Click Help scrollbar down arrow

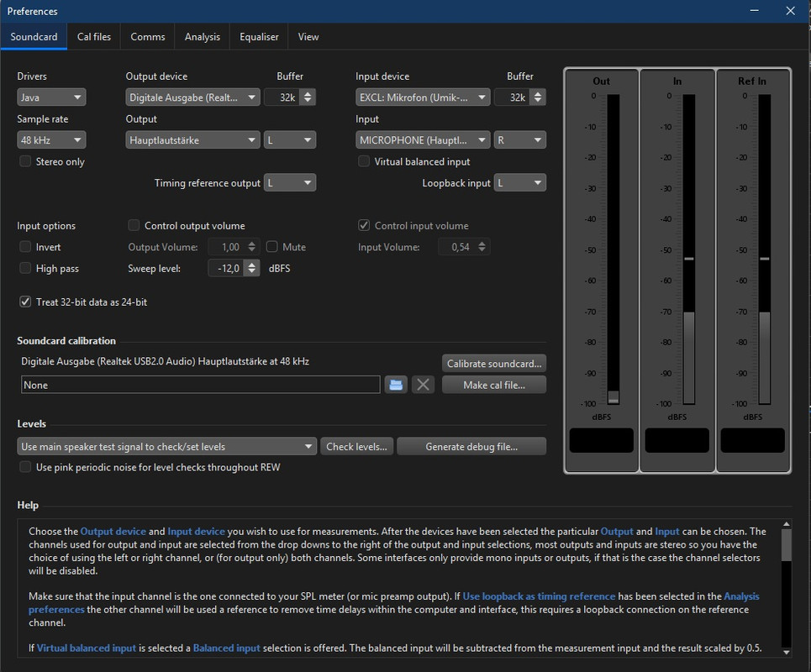786,652
